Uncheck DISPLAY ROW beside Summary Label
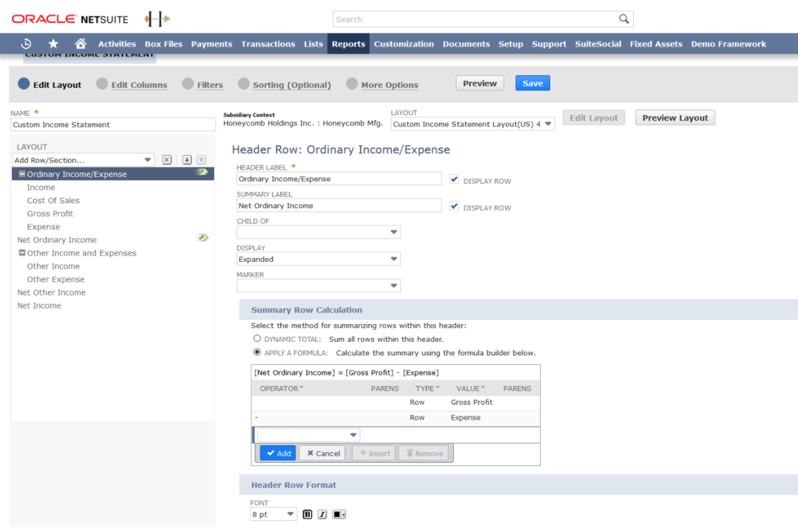 tap(454, 205)
